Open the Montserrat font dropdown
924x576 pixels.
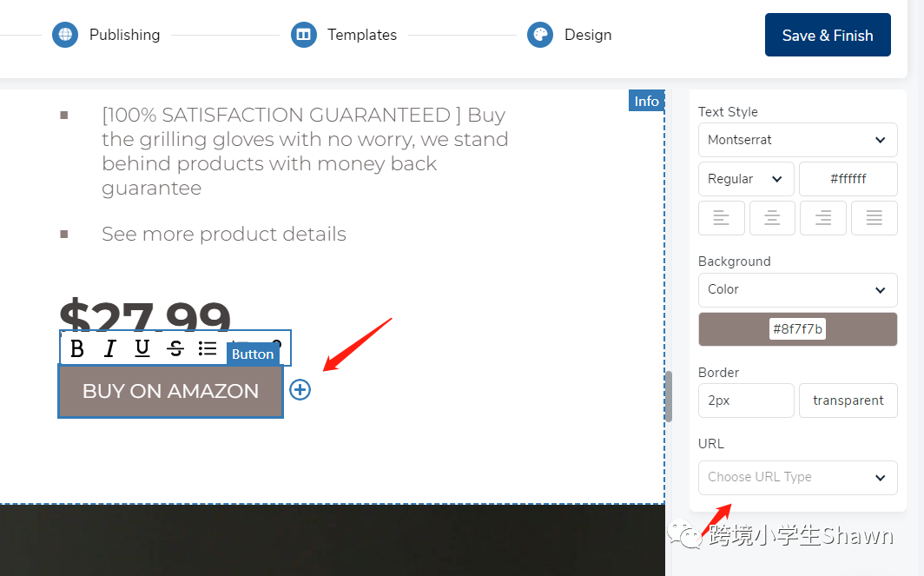click(x=798, y=140)
